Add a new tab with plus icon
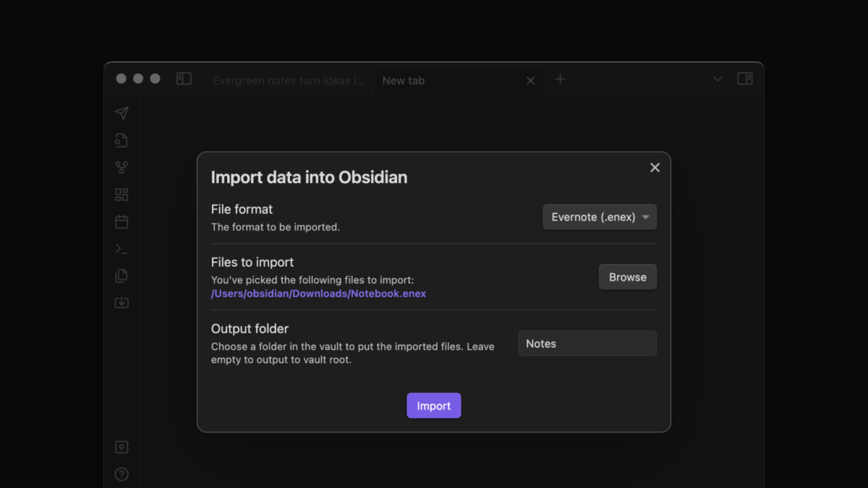Image resolution: width=868 pixels, height=488 pixels. click(x=560, y=80)
